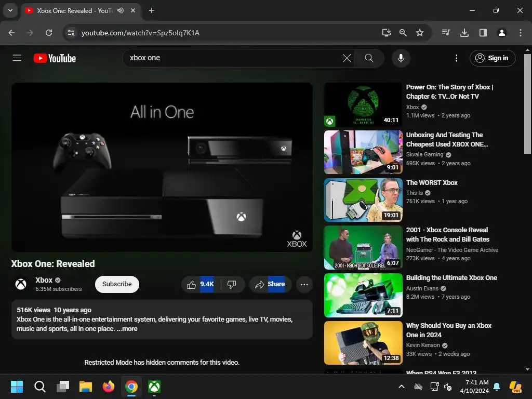
Task: Subscribe to the Xbox channel
Action: [x=117, y=284]
